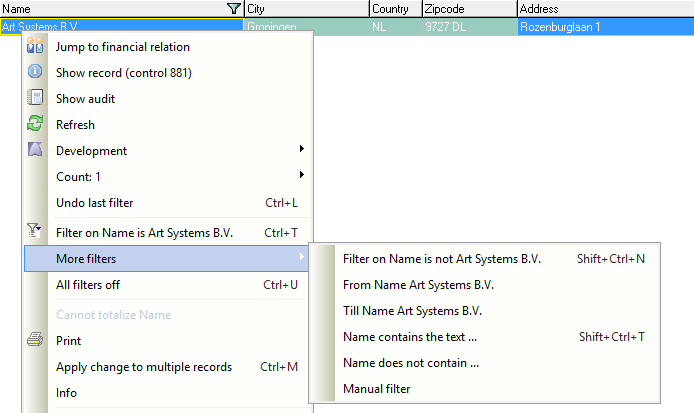Click the Development icon in context menu
This screenshot has width=694, height=413.
[x=35, y=149]
